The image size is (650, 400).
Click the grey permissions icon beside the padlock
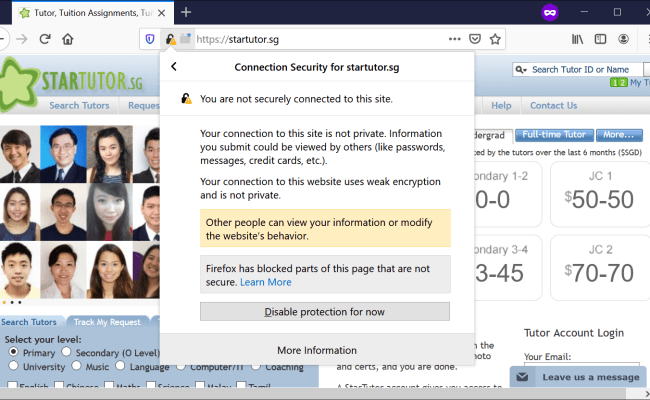click(185, 39)
